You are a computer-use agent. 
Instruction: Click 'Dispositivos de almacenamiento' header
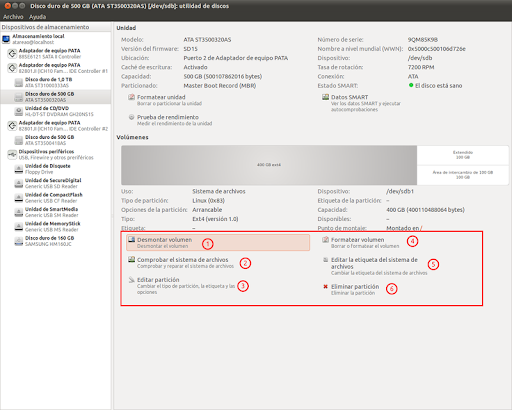click(56, 27)
